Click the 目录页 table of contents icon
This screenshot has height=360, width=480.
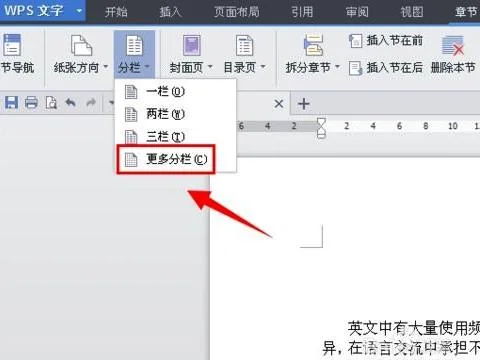pos(244,45)
